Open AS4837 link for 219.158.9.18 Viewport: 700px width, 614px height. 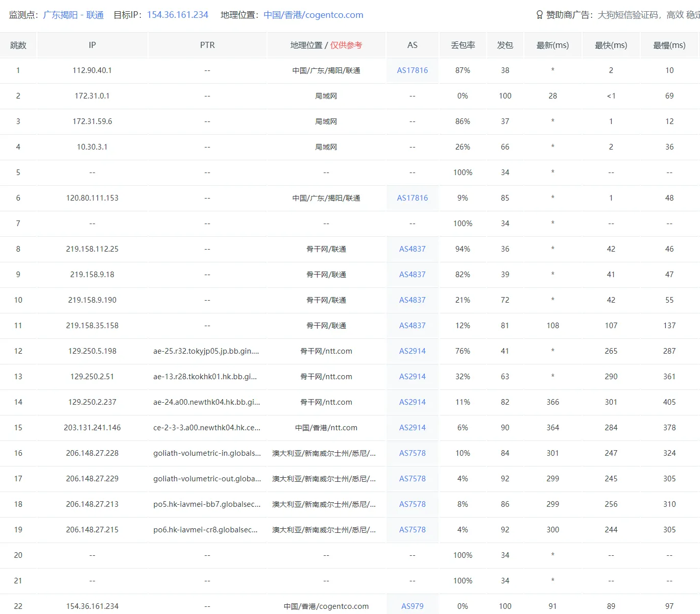point(413,275)
